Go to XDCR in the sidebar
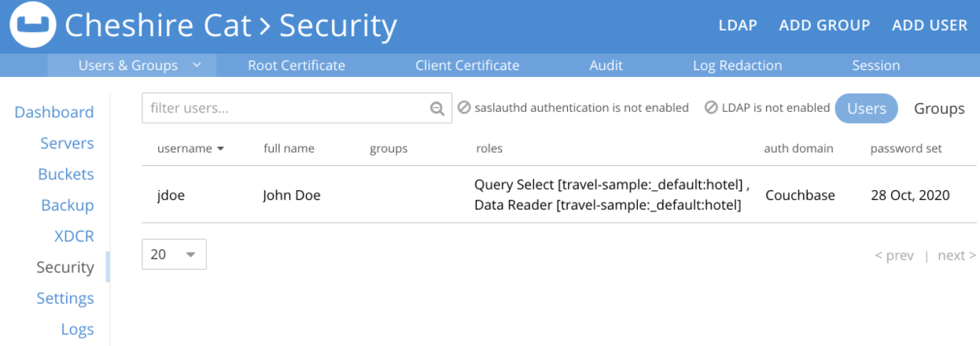This screenshot has width=980, height=346. pyautogui.click(x=74, y=236)
